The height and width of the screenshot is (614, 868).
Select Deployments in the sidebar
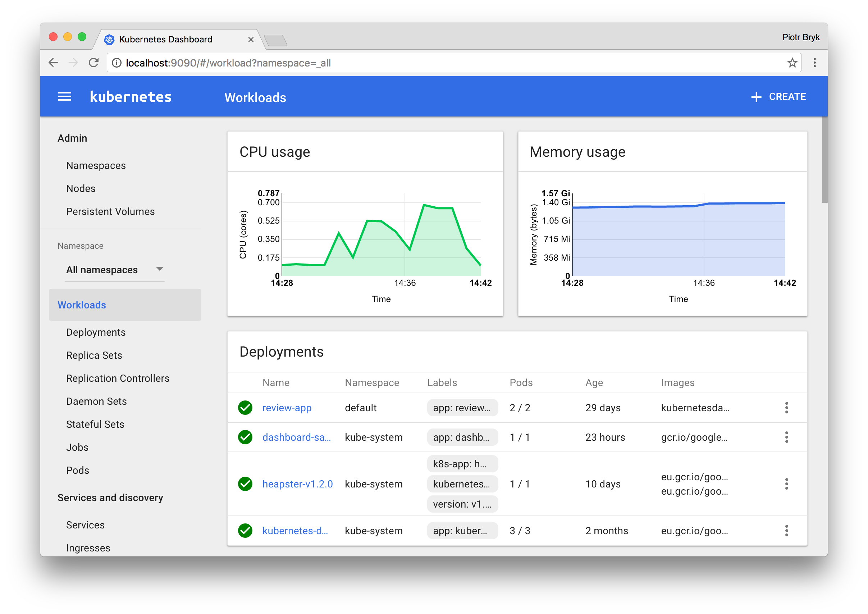point(96,332)
